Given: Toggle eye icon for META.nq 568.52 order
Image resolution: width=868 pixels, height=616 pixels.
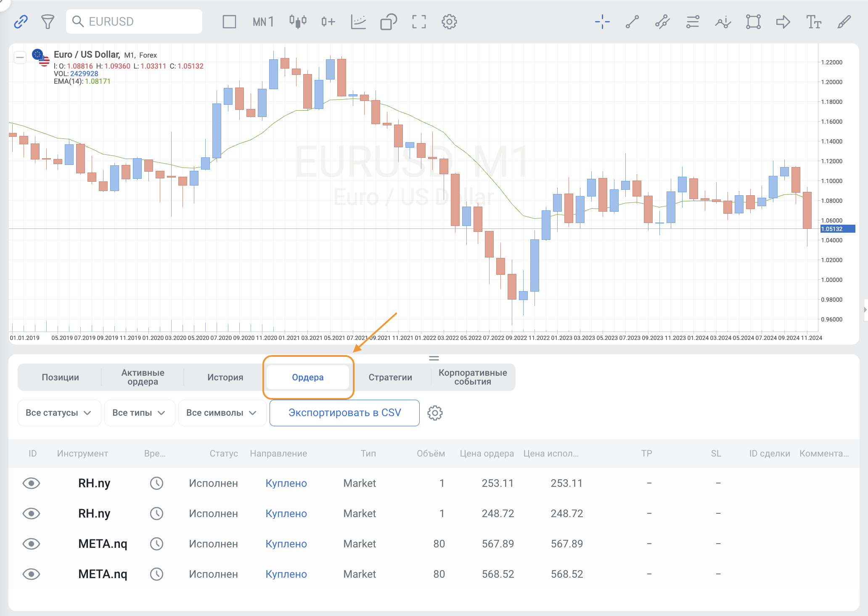Looking at the screenshot, I should click(x=31, y=574).
